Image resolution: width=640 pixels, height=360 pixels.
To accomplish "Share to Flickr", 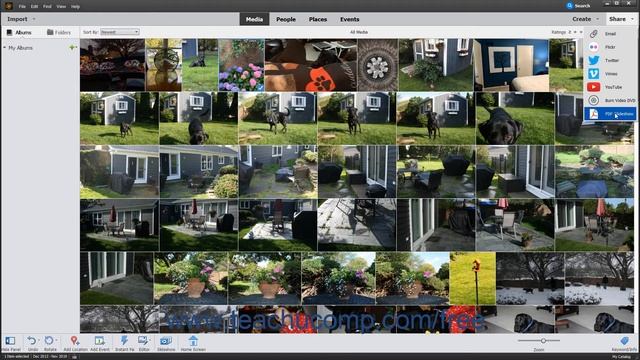I will point(610,47).
